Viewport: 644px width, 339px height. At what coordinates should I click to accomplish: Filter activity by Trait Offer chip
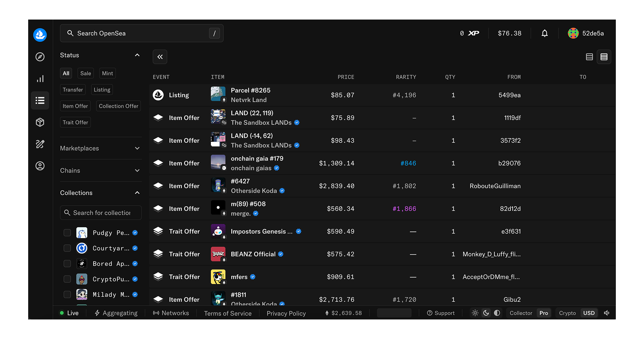75,122
